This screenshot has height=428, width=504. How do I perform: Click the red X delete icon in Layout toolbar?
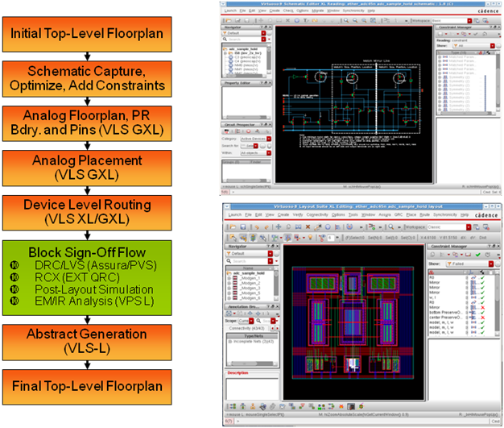[x=308, y=226]
